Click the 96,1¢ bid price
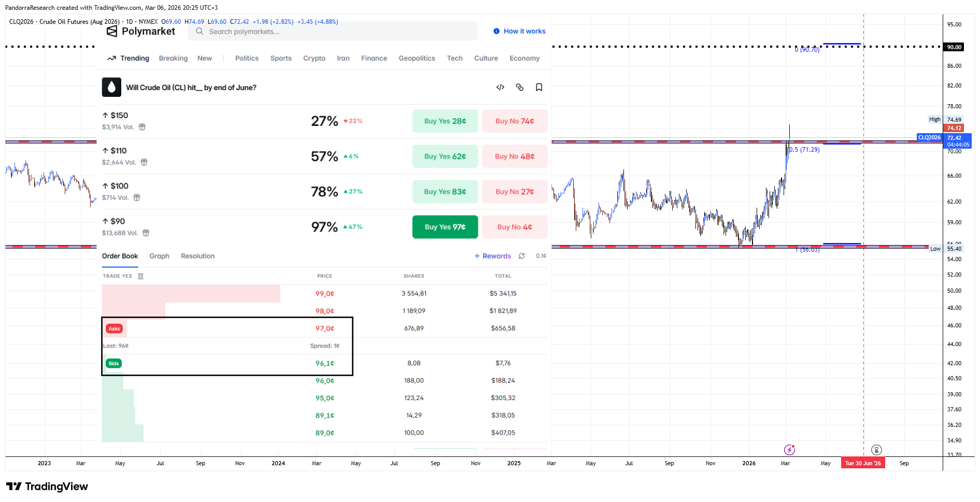The image size is (980, 502). (x=325, y=364)
